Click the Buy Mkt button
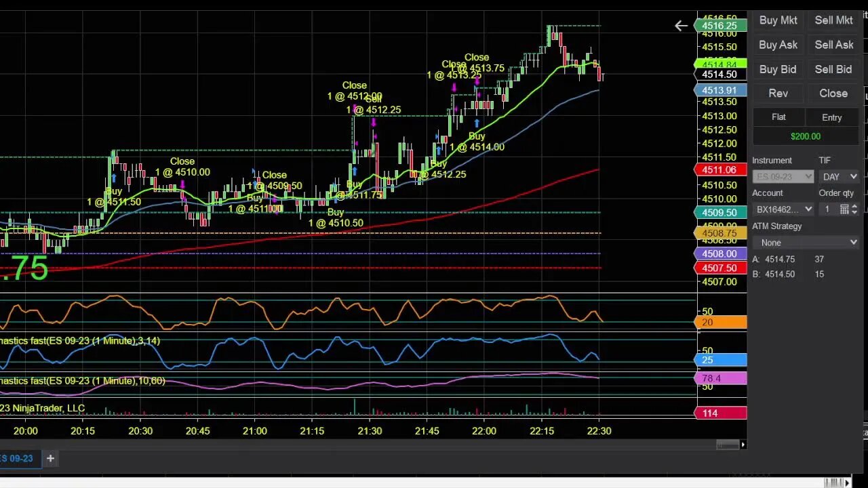The image size is (868, 488). pyautogui.click(x=778, y=20)
